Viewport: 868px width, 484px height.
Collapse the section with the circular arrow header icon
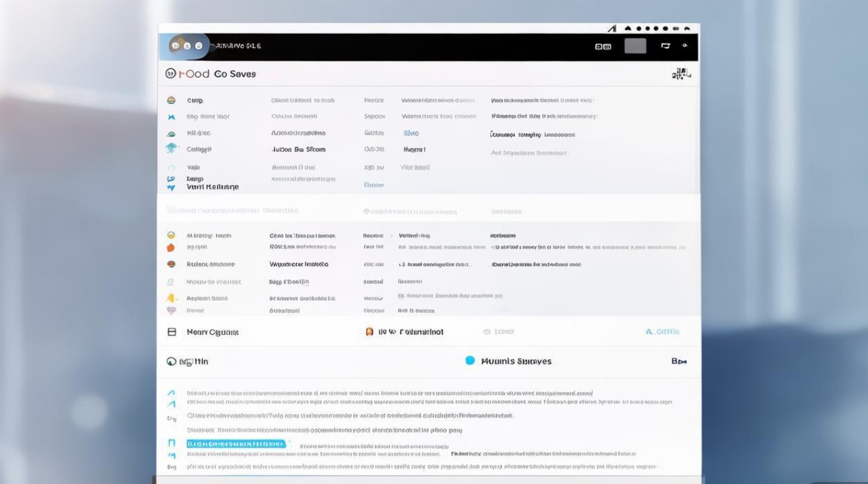point(171,361)
